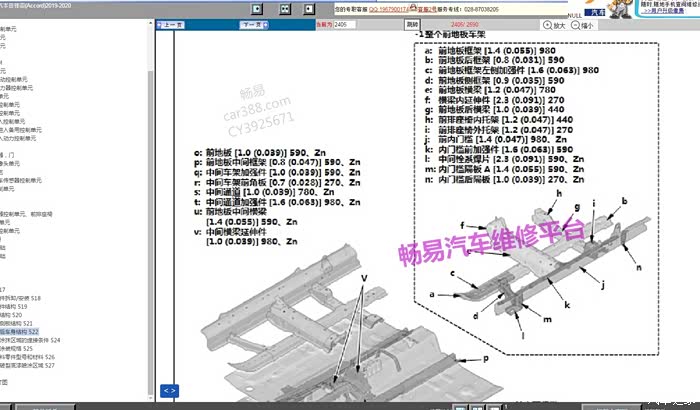Viewport: 700px width, 410px height.
Task: Click legend line c: 前地板框架左侧加强件
Action: coord(512,70)
